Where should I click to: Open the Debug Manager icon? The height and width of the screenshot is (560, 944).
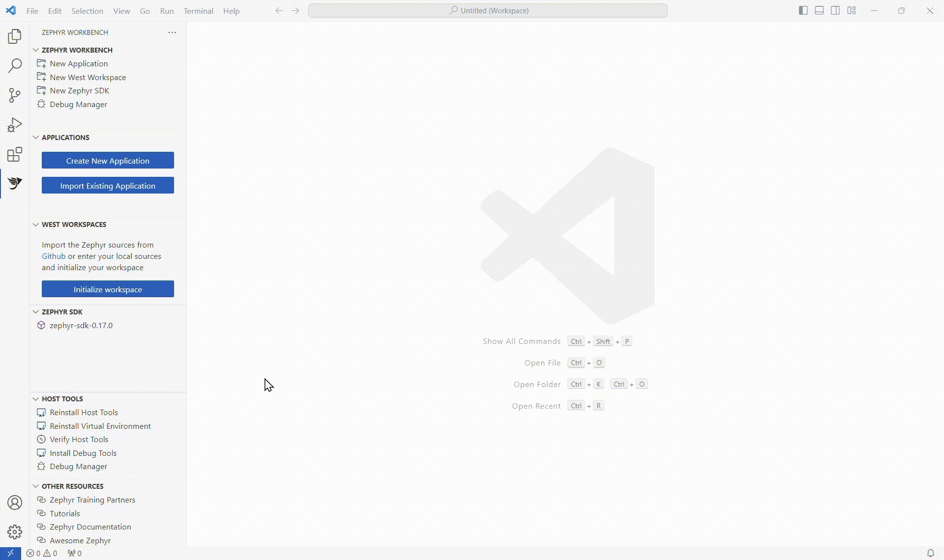click(41, 104)
